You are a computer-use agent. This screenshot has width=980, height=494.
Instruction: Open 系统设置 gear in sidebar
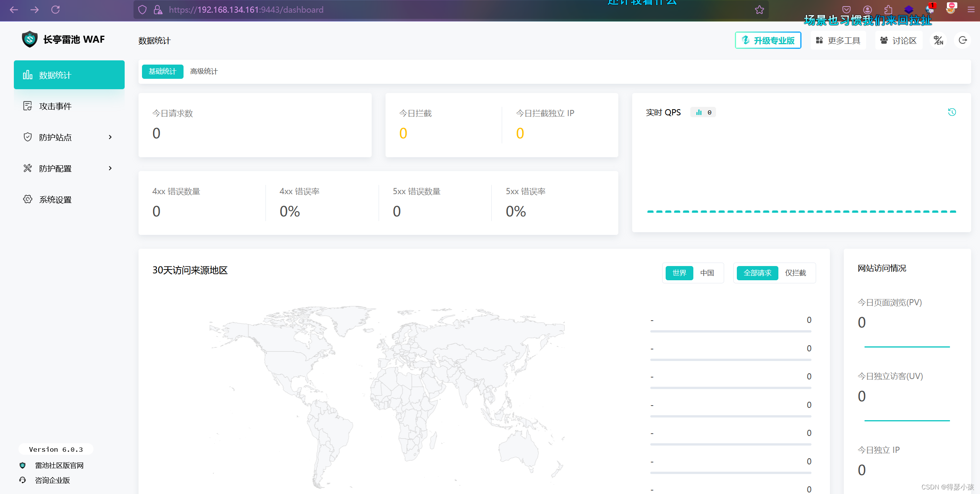28,199
